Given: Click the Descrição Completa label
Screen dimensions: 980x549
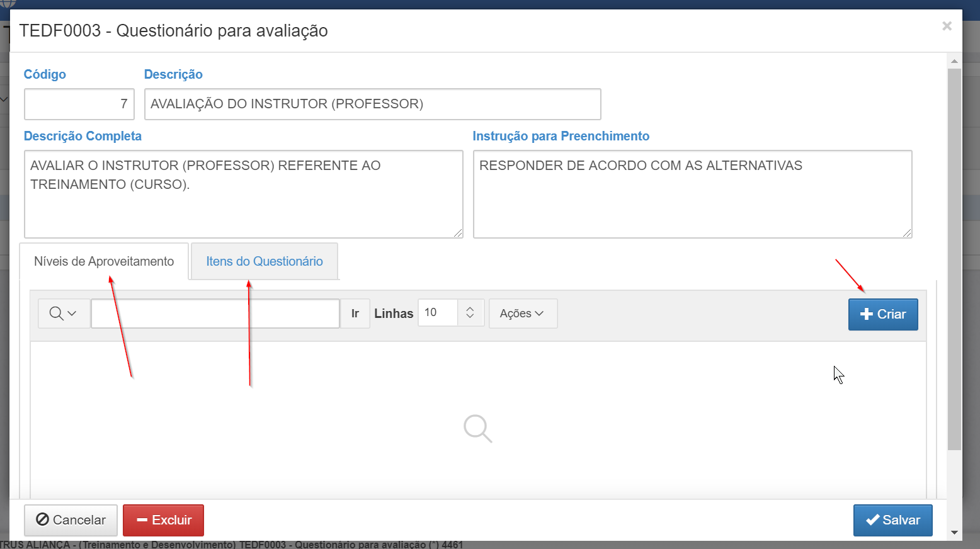Looking at the screenshot, I should coord(83,136).
